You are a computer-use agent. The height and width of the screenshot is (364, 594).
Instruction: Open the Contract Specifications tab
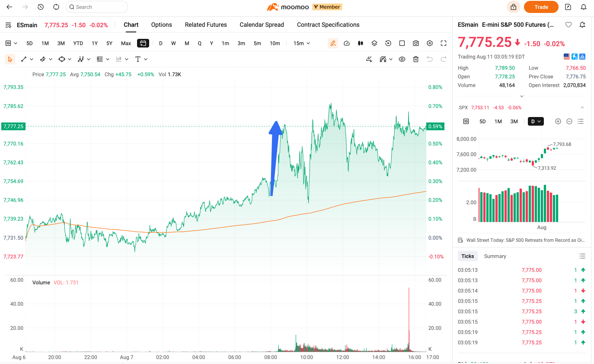click(328, 25)
